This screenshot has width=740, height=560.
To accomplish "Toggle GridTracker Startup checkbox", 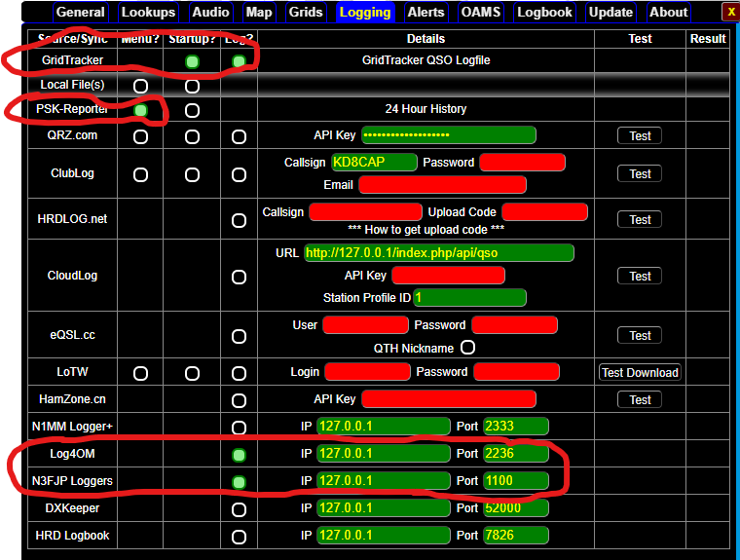I will click(192, 61).
